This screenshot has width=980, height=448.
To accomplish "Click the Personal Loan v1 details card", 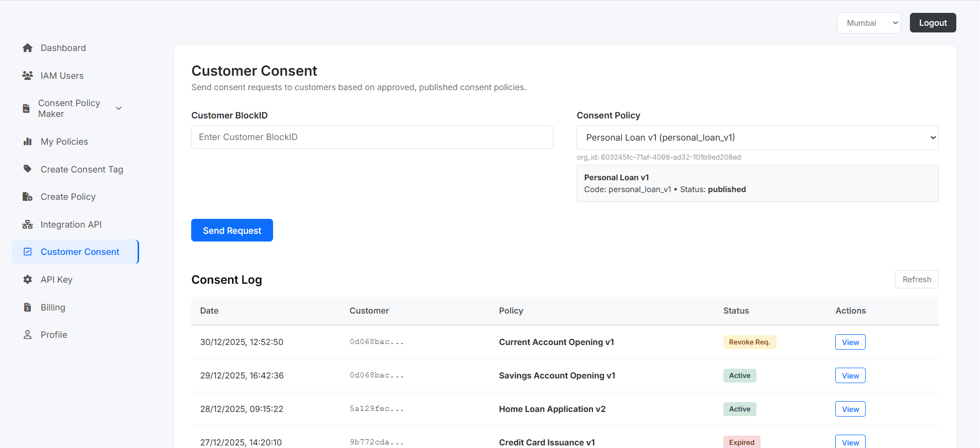I will pyautogui.click(x=757, y=183).
